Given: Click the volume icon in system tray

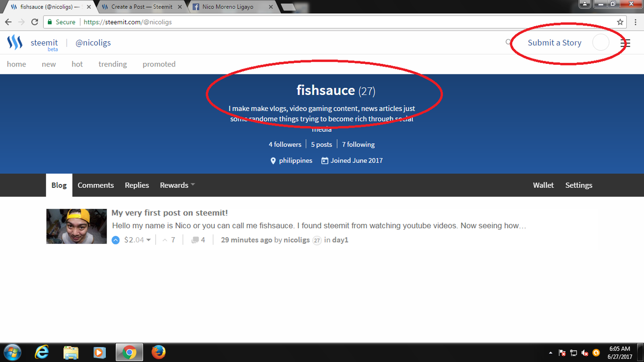Looking at the screenshot, I should coord(585,353).
